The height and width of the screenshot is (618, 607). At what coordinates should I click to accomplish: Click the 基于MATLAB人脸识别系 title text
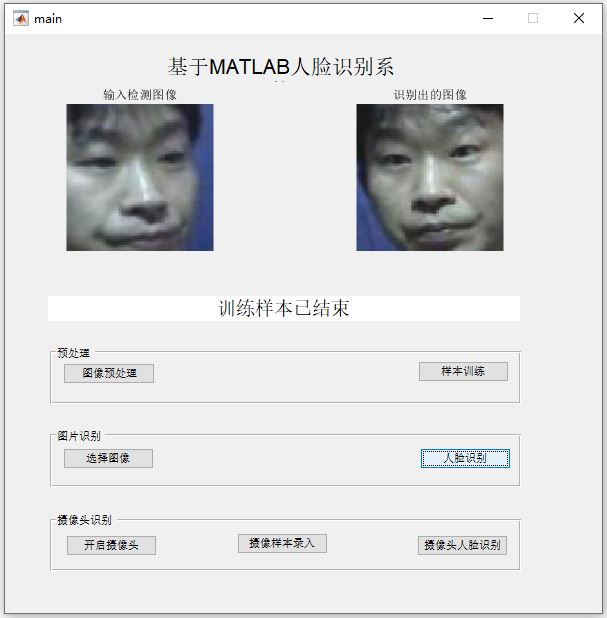(281, 67)
